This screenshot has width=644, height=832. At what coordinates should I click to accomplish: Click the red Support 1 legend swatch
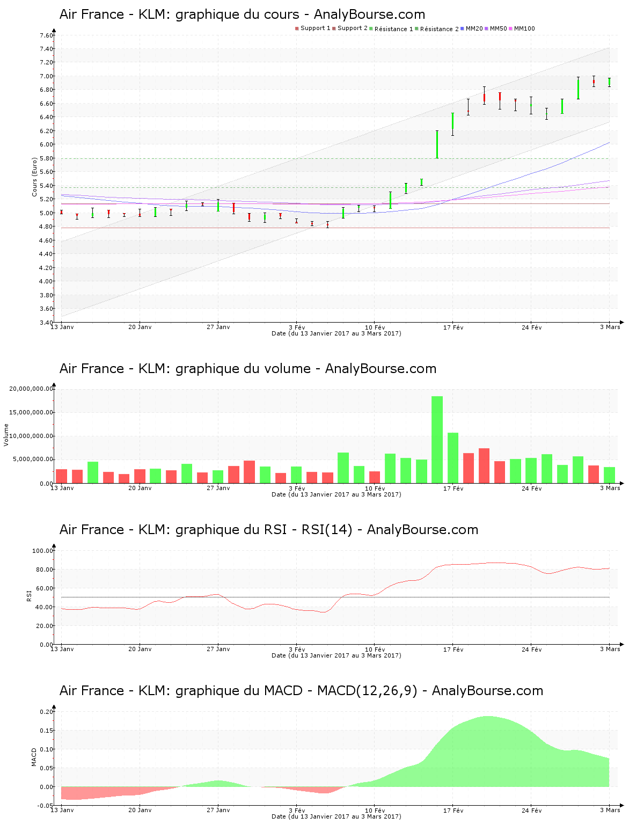click(297, 28)
